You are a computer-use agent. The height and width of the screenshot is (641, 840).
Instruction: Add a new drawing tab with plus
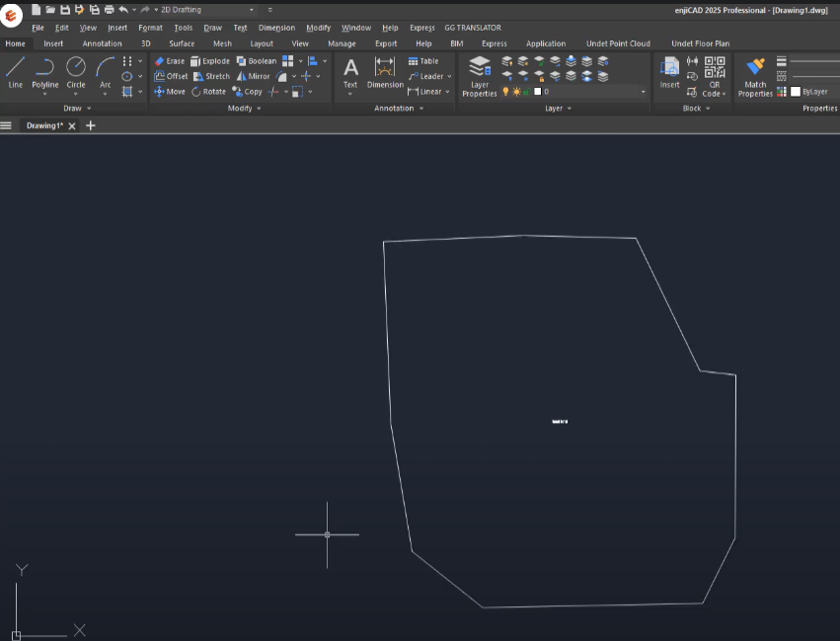(91, 125)
